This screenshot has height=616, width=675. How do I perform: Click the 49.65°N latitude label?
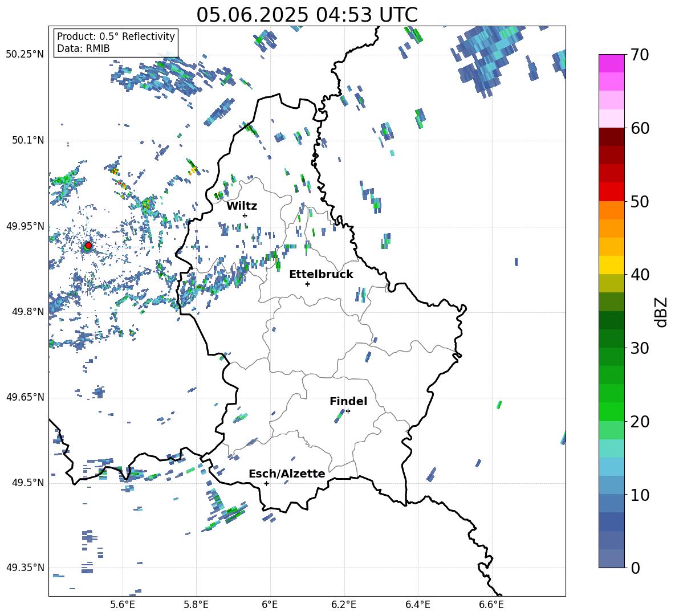(x=25, y=397)
